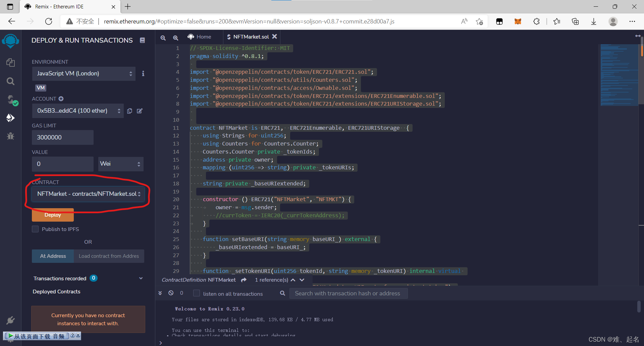The height and width of the screenshot is (346, 644).
Task: Open the Deploy panel documentation icon
Action: [142, 40]
